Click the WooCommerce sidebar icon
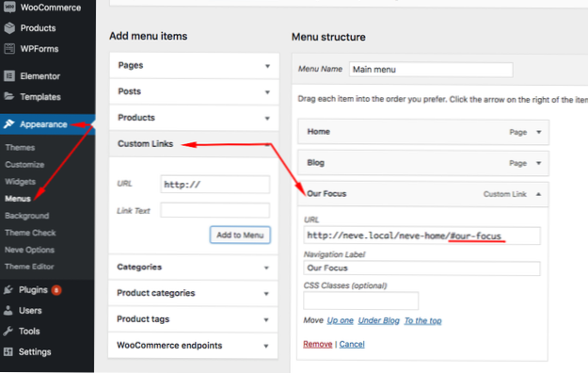 point(9,8)
